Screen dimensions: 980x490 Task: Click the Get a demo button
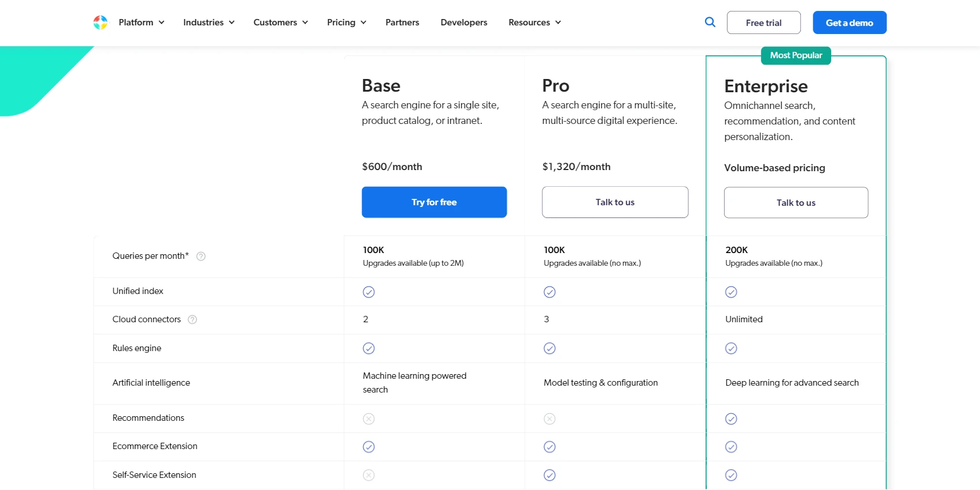tap(850, 22)
